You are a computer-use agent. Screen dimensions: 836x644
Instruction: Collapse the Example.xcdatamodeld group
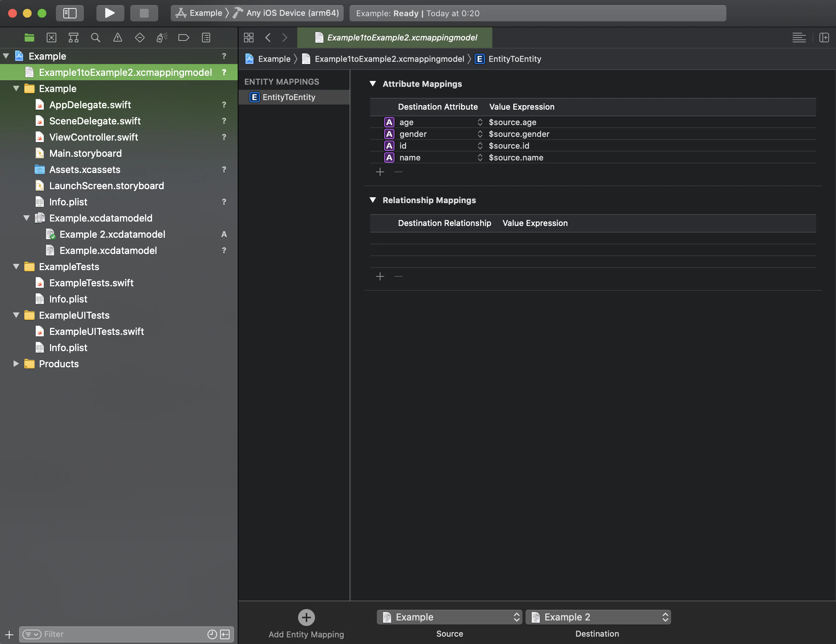(26, 218)
